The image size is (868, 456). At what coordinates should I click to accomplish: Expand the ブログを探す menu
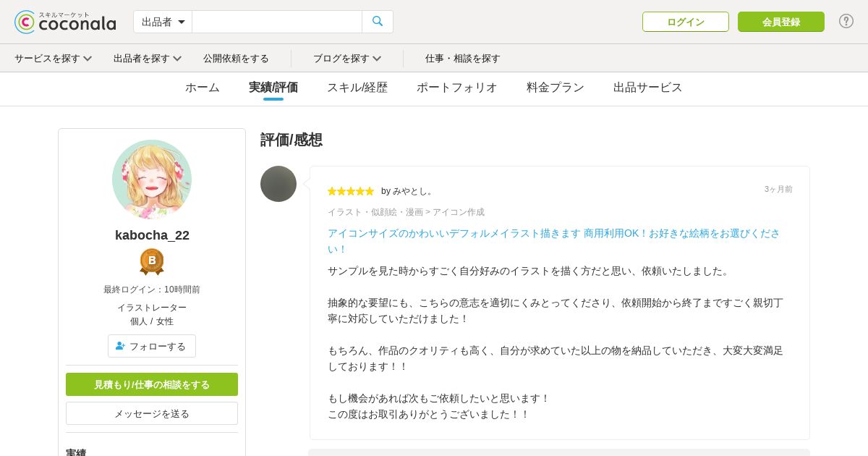click(x=347, y=58)
